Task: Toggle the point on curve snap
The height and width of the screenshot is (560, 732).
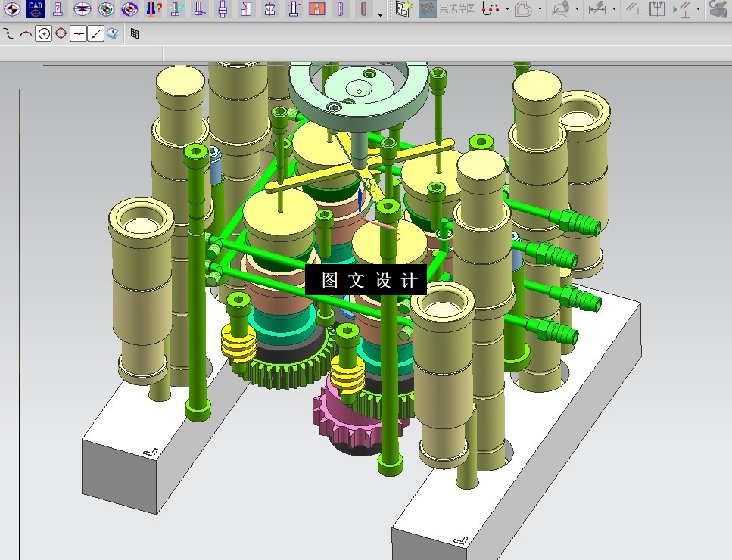Action: [95, 33]
